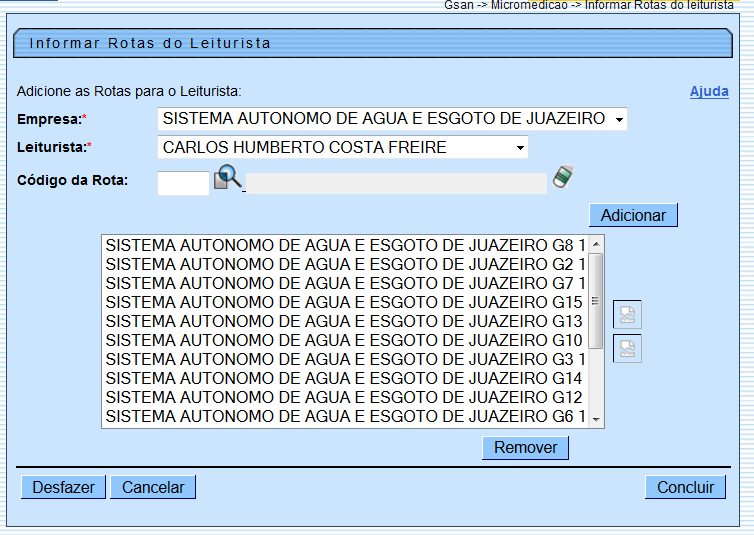Click the upper move-up icon beside list
This screenshot has height=535, width=754.
627,315
